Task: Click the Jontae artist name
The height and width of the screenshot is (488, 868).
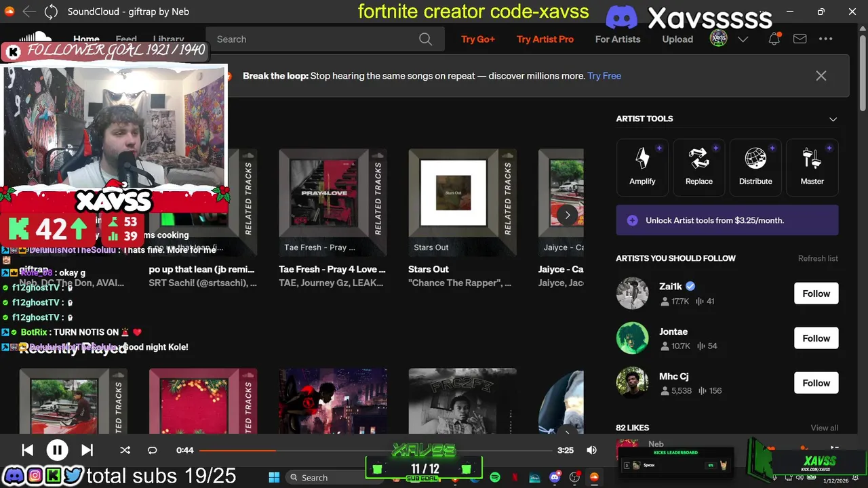Action: pos(673,331)
